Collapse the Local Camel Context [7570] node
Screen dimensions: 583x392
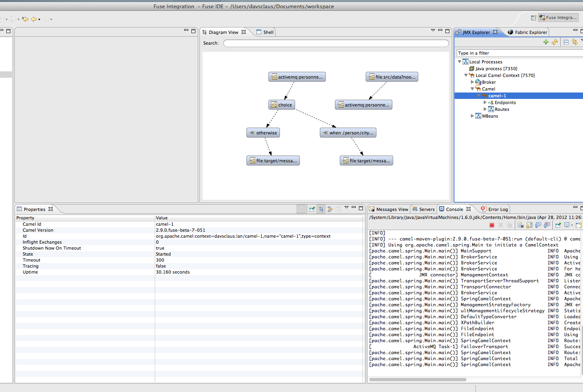coord(466,75)
